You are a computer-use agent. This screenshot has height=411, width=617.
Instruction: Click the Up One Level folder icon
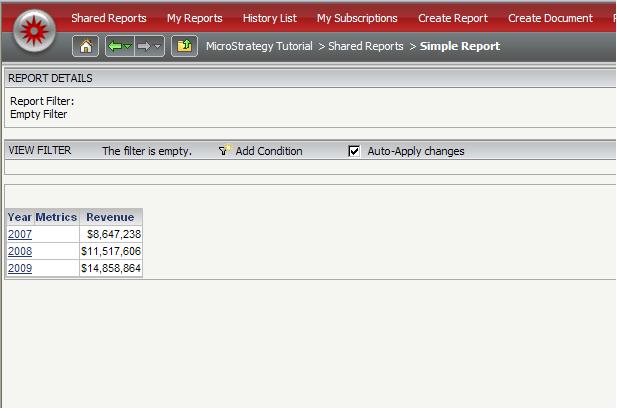tap(184, 47)
